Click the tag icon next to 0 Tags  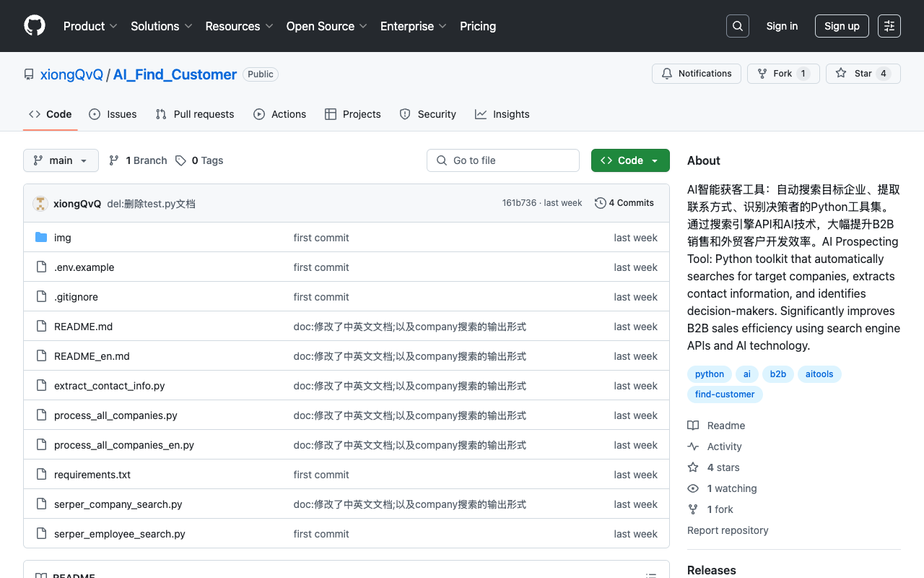click(180, 160)
